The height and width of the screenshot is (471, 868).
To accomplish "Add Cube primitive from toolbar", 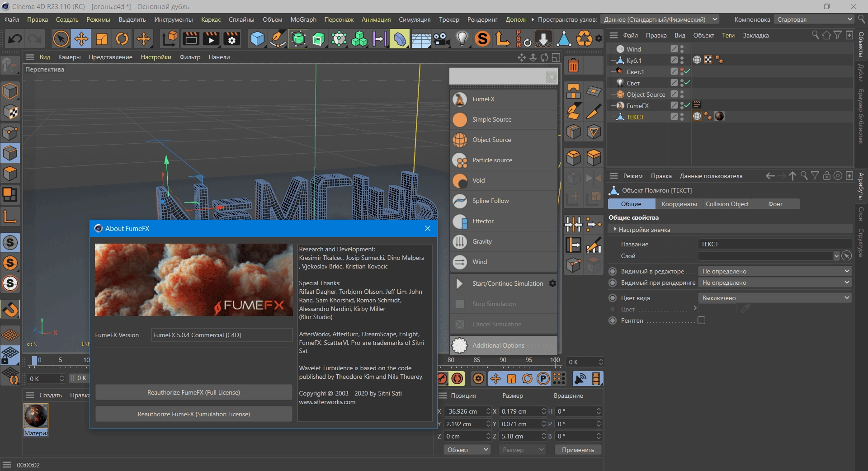I will tap(257, 39).
